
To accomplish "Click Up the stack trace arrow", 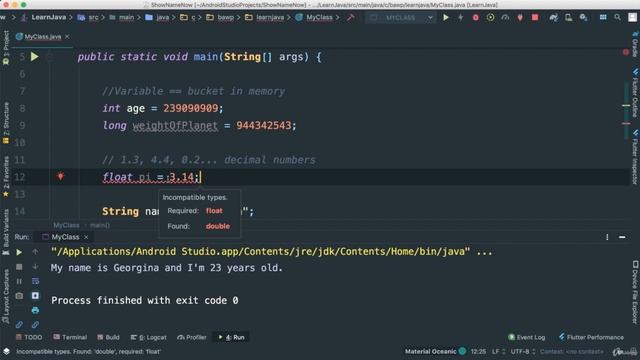I will 35,252.
